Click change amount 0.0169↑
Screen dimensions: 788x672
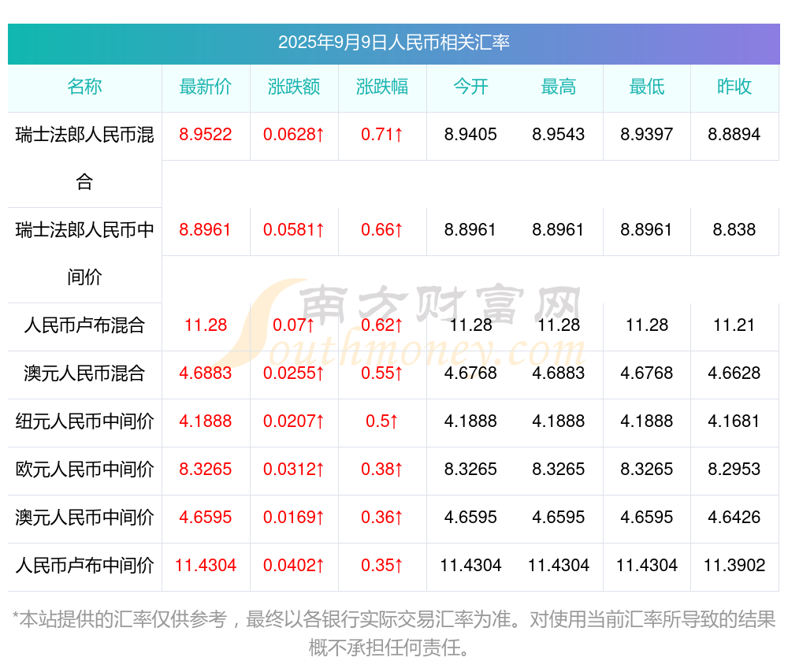294,518
